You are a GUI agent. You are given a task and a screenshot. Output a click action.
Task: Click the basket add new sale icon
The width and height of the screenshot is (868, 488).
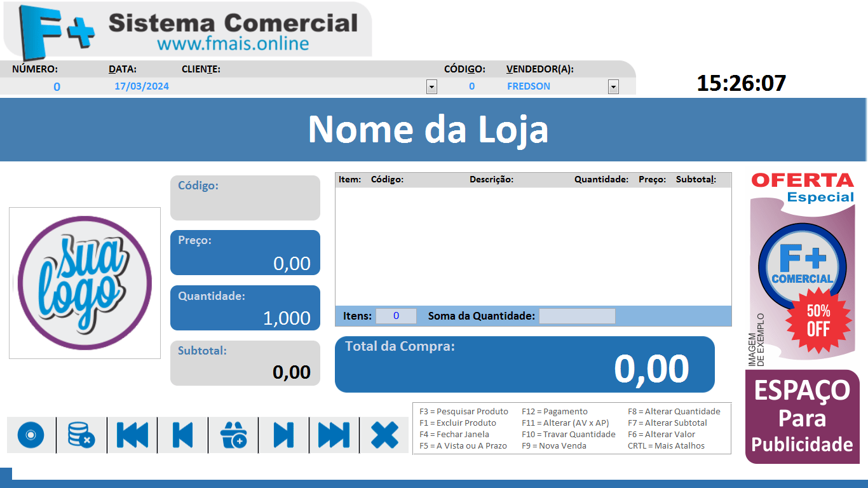click(233, 435)
